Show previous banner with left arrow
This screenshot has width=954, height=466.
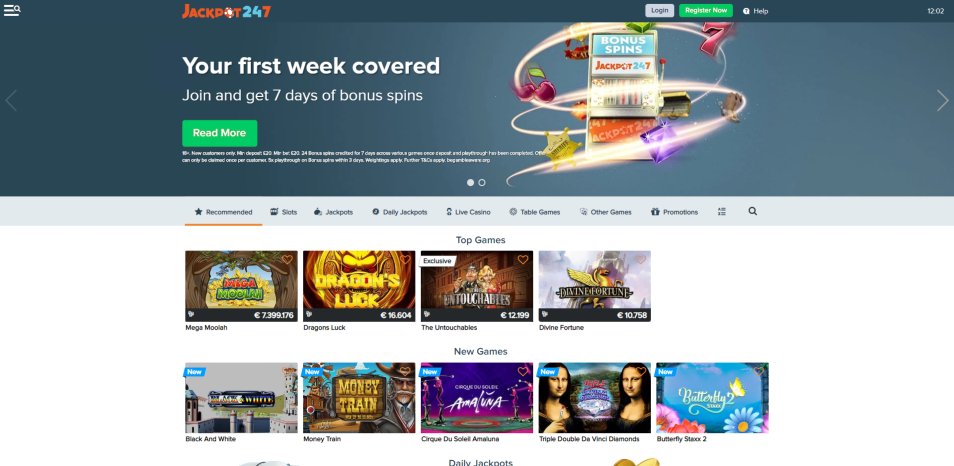tap(11, 100)
